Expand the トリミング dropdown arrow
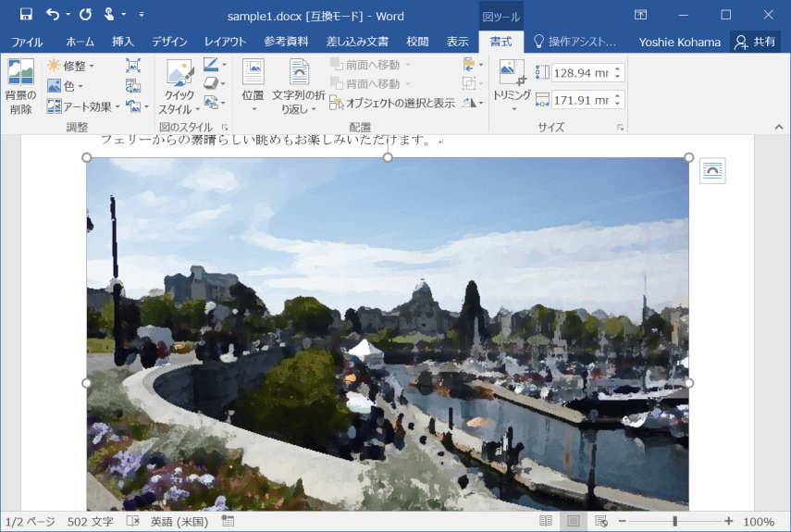791x532 pixels. click(513, 109)
